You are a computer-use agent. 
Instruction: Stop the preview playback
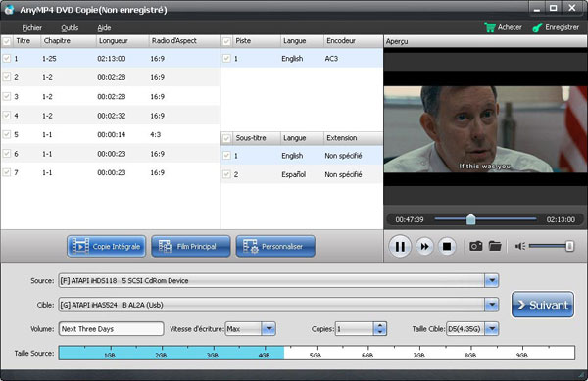pos(447,246)
